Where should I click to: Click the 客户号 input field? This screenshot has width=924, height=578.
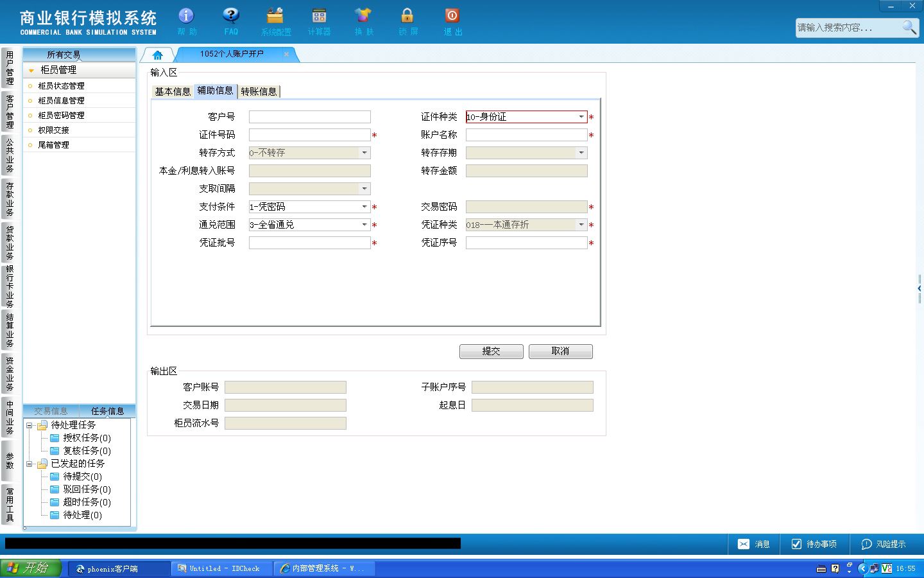coord(309,117)
